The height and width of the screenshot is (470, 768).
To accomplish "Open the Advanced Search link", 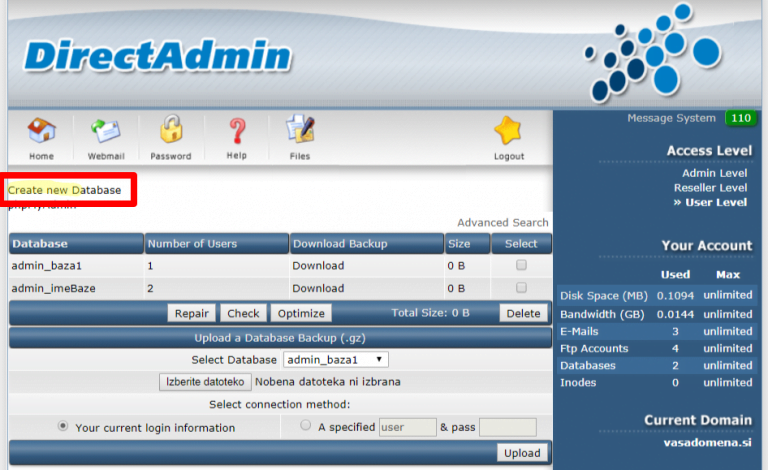I will tap(503, 223).
